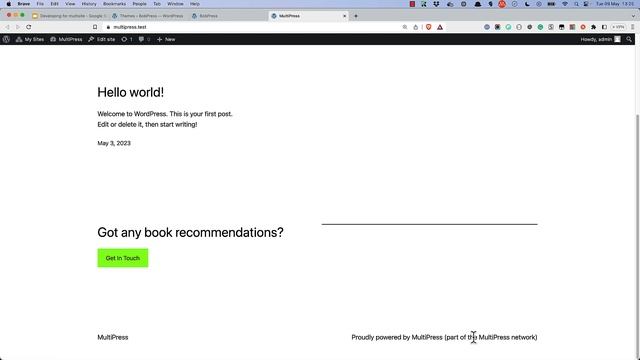Viewport: 640px width, 360px height.
Task: Toggle the browser sidebar panel icon
Action: pyautogui.click(x=604, y=27)
